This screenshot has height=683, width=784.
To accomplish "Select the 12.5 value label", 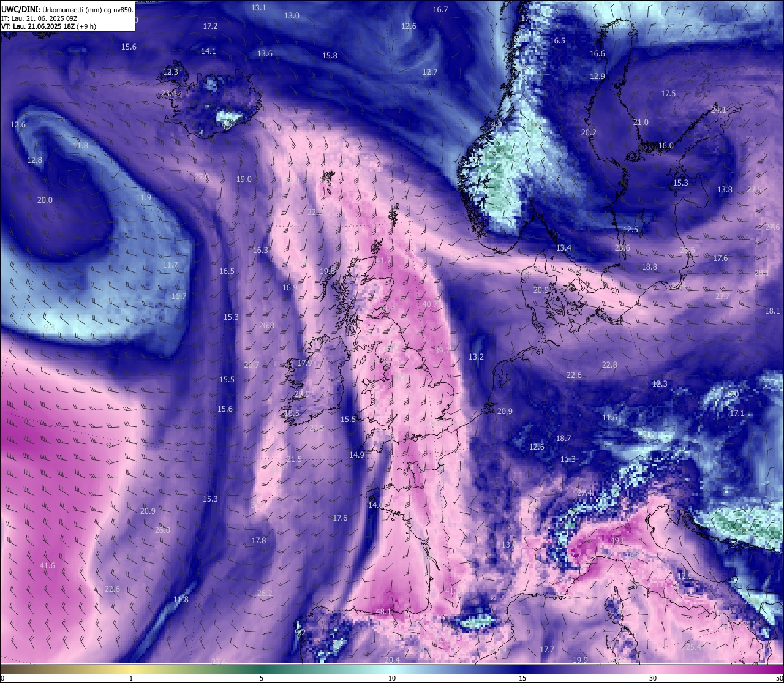I will (630, 230).
